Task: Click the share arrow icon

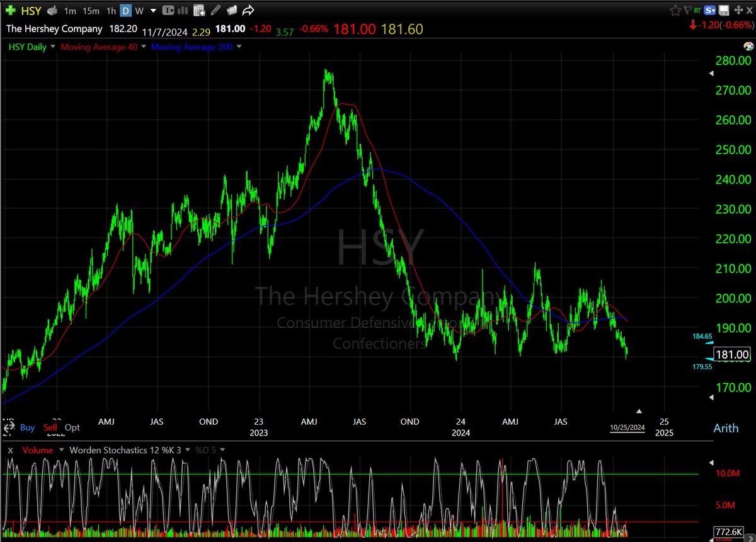Action: point(248,11)
